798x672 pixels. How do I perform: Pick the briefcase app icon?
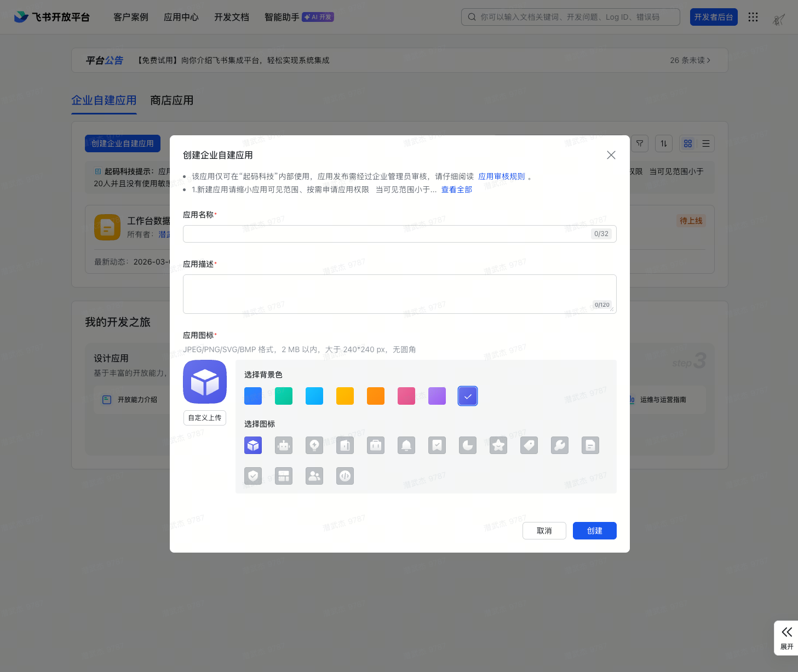(x=376, y=445)
